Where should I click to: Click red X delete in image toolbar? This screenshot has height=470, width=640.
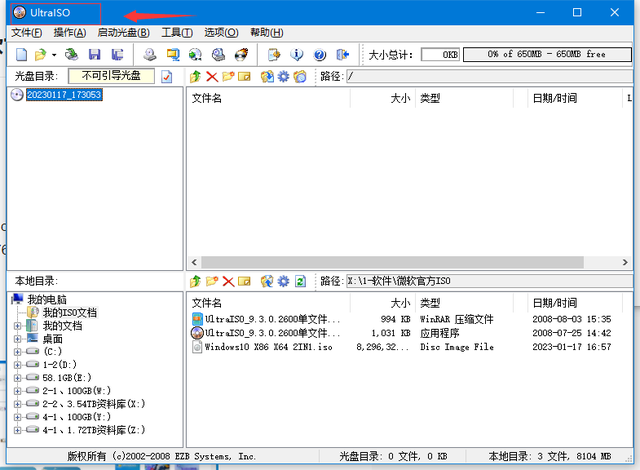(212, 76)
